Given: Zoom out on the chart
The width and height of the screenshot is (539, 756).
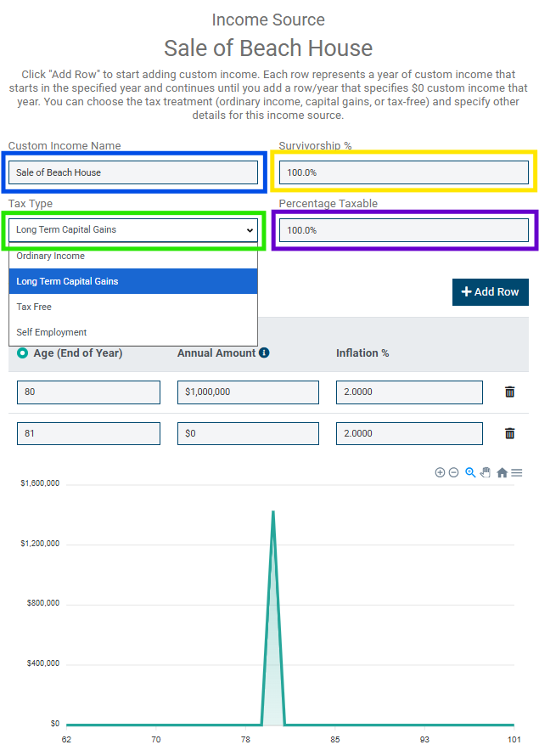Looking at the screenshot, I should point(453,472).
